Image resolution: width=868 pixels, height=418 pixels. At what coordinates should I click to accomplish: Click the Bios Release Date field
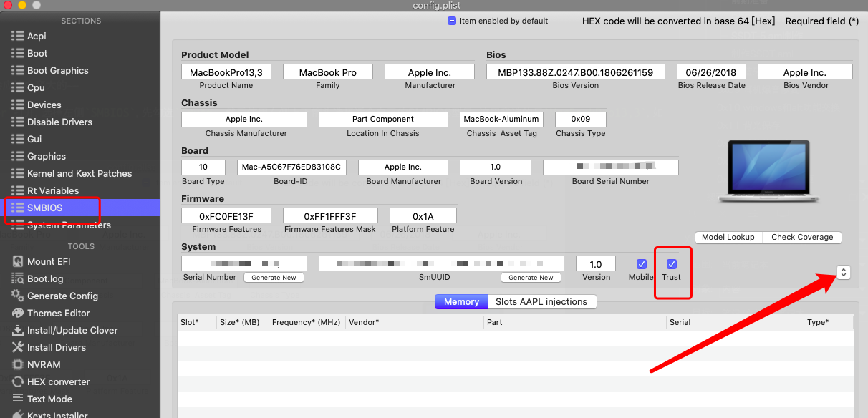pyautogui.click(x=711, y=72)
